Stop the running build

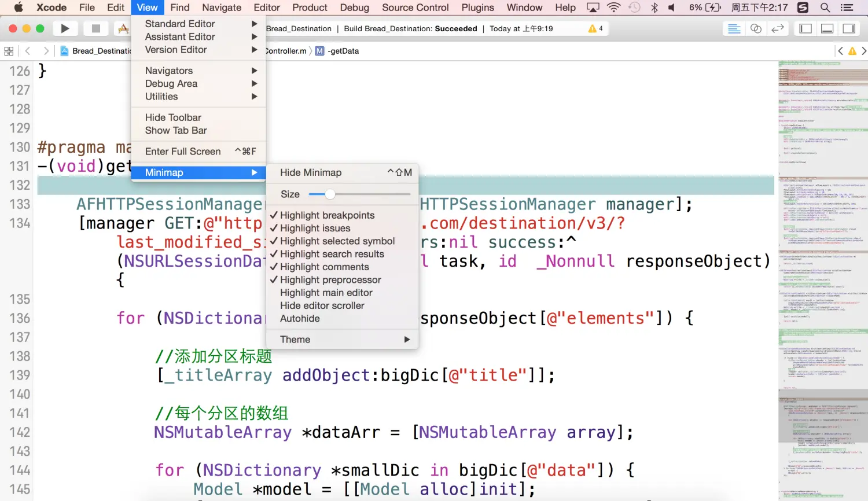point(96,28)
